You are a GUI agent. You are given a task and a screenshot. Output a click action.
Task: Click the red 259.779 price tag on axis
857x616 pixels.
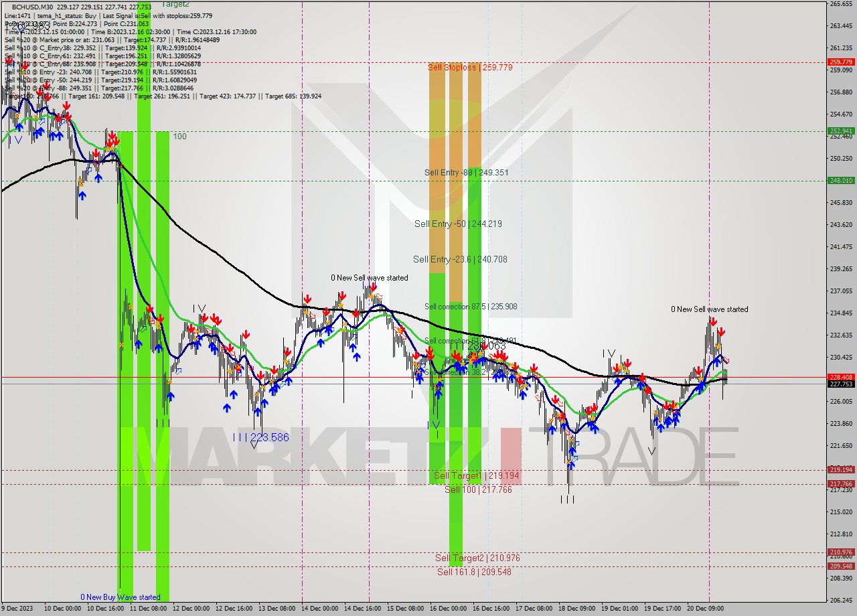pos(841,62)
